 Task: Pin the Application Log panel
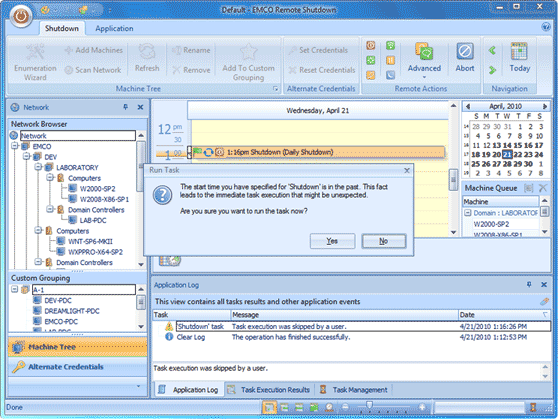pos(529,284)
